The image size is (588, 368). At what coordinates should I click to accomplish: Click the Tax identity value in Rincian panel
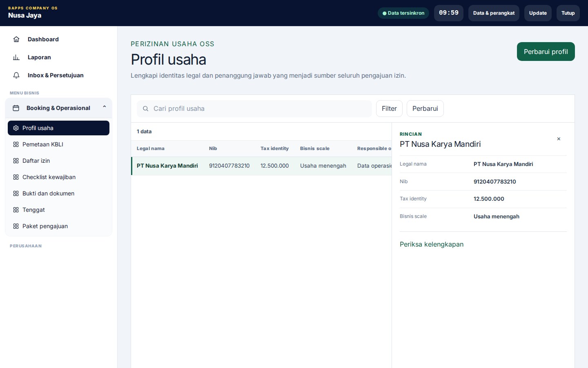point(489,199)
